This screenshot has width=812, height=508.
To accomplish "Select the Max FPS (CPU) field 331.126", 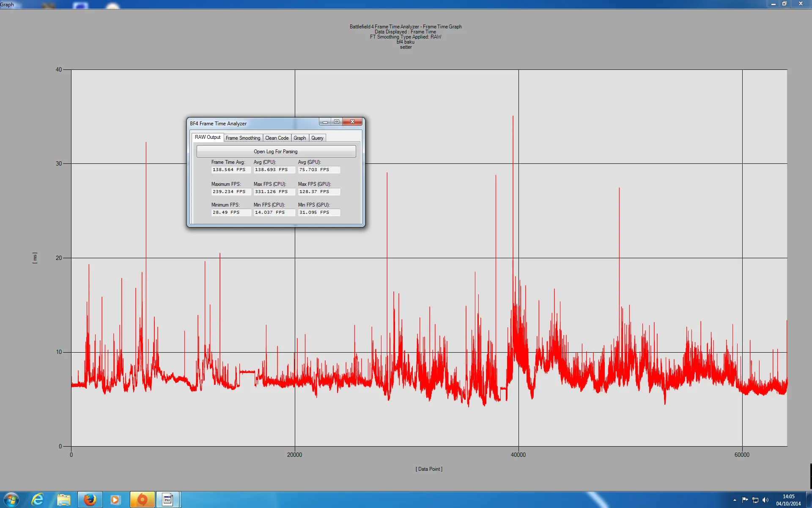I will coord(274,192).
